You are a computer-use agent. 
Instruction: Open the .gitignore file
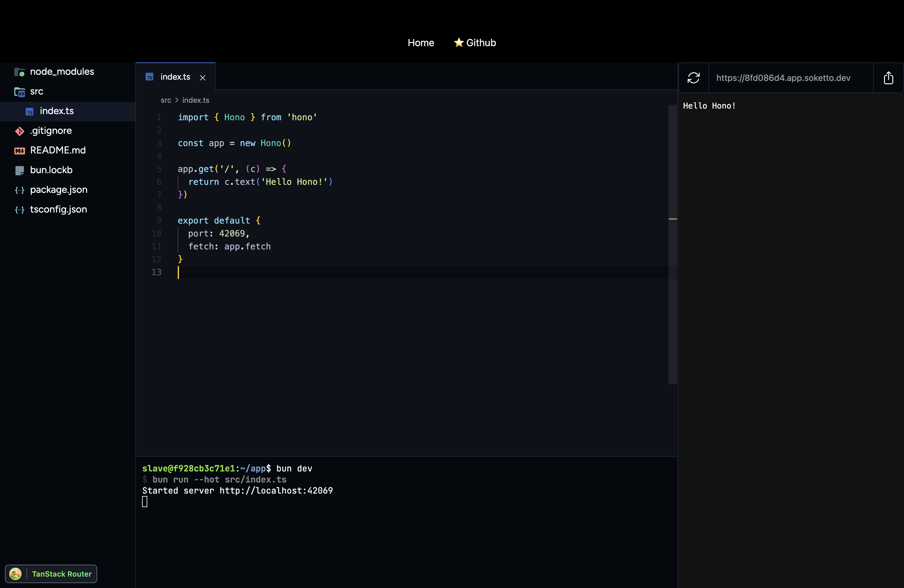(68, 131)
